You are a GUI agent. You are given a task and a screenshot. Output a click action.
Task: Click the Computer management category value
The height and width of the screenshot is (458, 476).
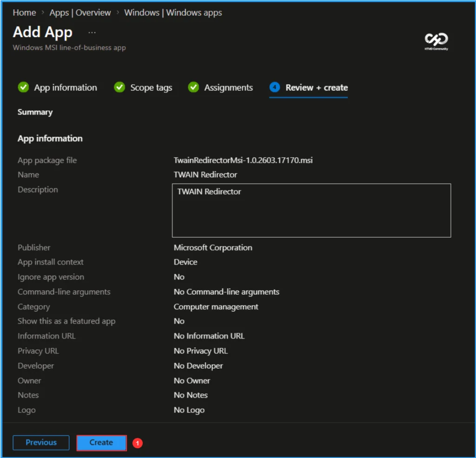tap(216, 307)
